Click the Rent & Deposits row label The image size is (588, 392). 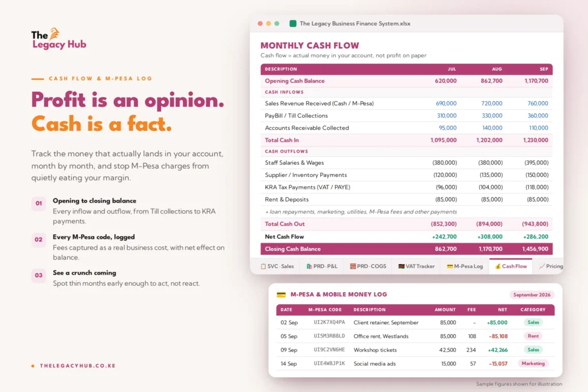coord(287,199)
